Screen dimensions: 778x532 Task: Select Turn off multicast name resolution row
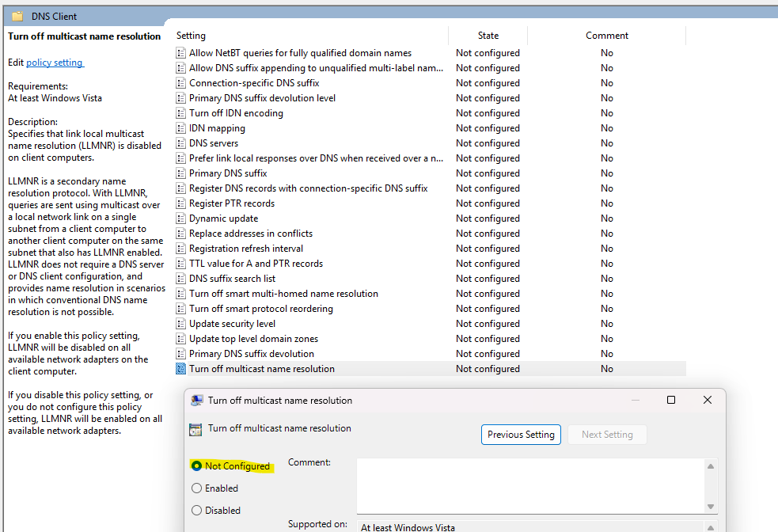point(431,369)
